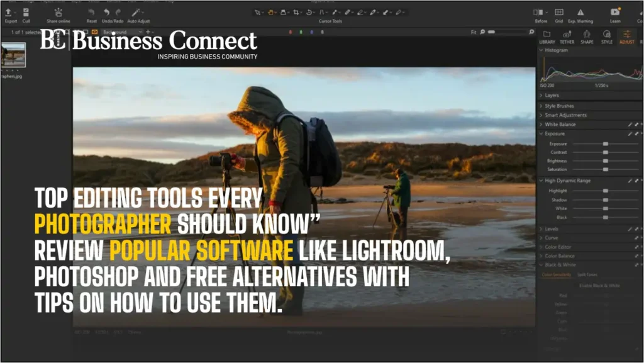Select the Crop tool icon
The width and height of the screenshot is (644, 363).
(x=294, y=13)
